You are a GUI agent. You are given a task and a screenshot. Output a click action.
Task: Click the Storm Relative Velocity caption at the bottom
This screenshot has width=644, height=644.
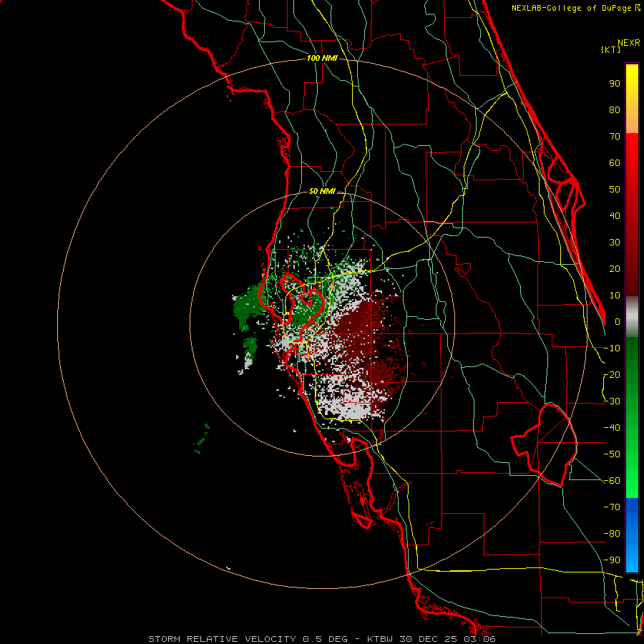click(x=321, y=639)
